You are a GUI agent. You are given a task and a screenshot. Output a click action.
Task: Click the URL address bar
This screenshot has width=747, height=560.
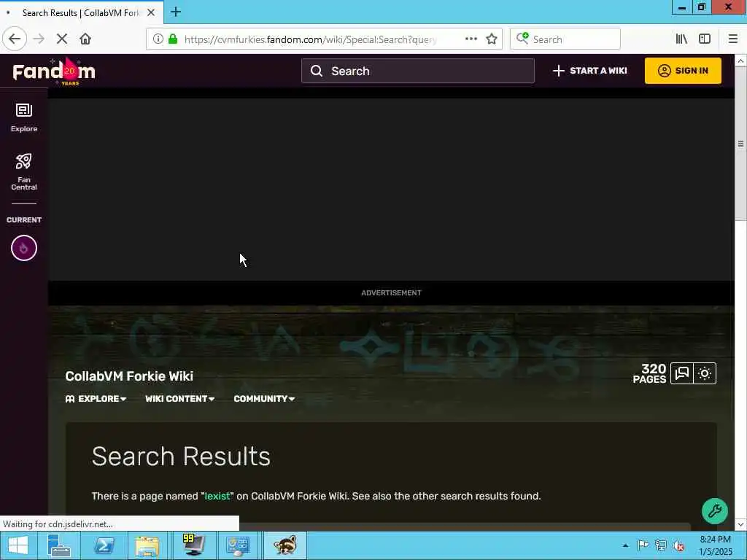(309, 39)
